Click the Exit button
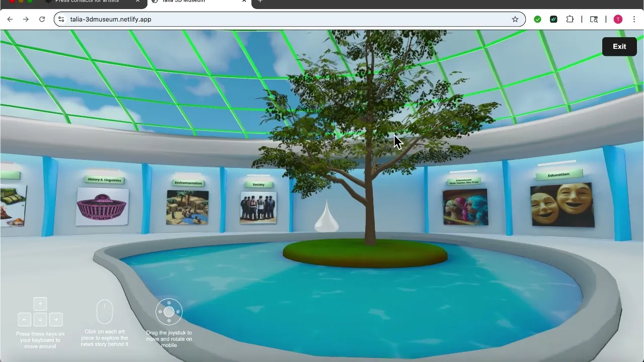 click(x=619, y=46)
